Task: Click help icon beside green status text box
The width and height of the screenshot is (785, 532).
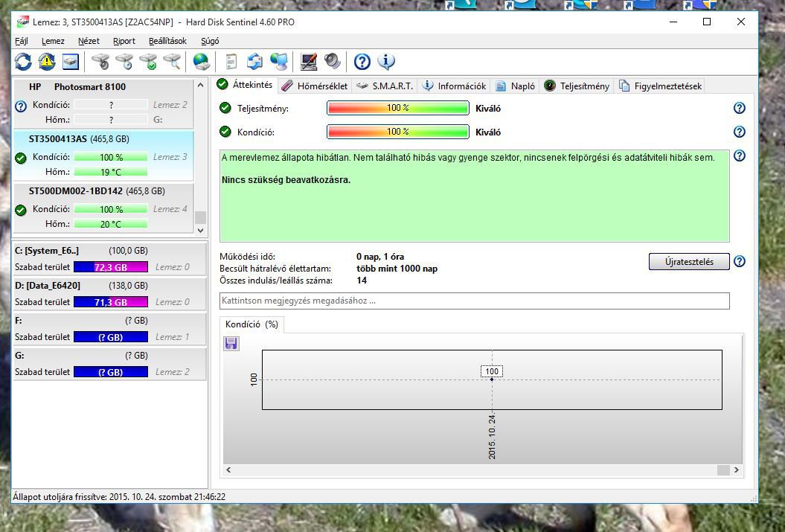Action: pos(740,156)
